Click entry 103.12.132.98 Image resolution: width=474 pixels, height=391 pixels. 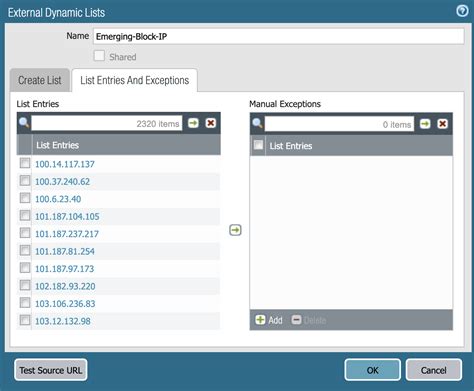63,321
